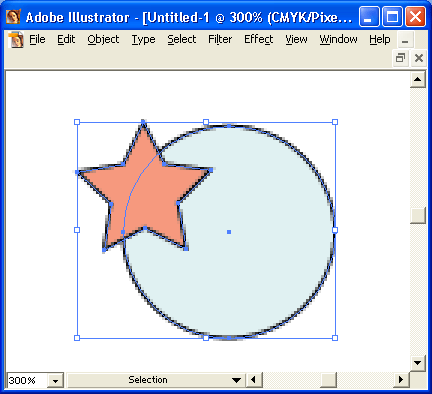
Task: Close the Untitled-1 document window
Action: [x=419, y=58]
